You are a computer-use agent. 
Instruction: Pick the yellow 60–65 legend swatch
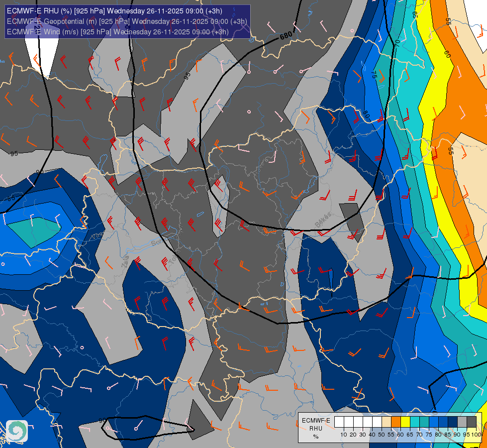405,422
